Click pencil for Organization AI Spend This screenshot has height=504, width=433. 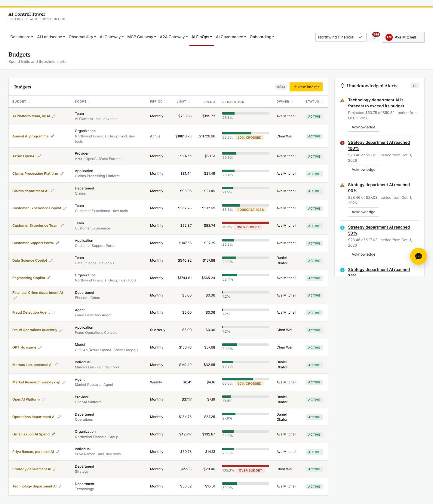pyautogui.click(x=54, y=434)
